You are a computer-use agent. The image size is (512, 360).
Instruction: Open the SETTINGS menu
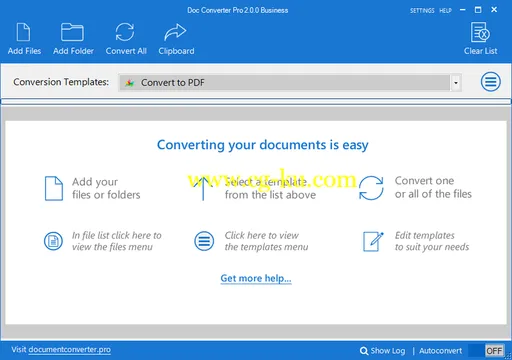[422, 11]
